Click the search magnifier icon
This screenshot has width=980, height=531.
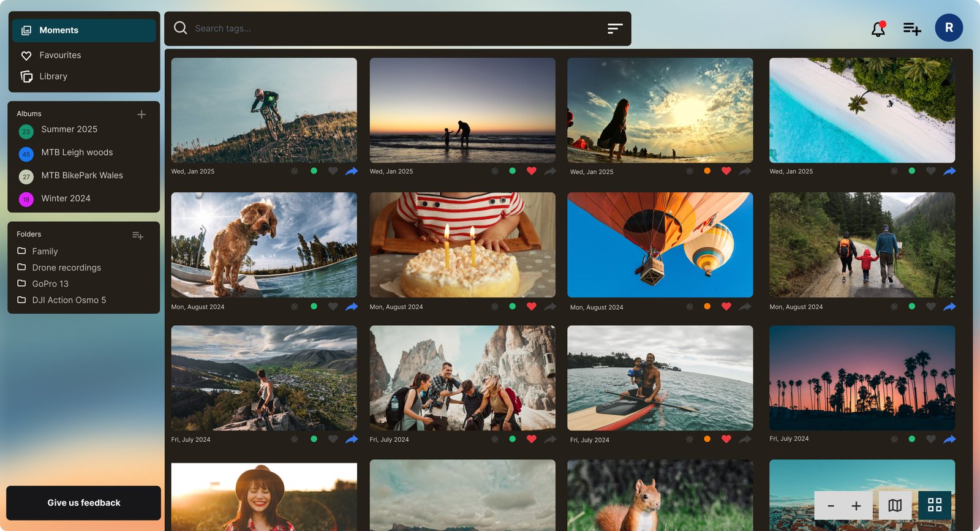(180, 28)
